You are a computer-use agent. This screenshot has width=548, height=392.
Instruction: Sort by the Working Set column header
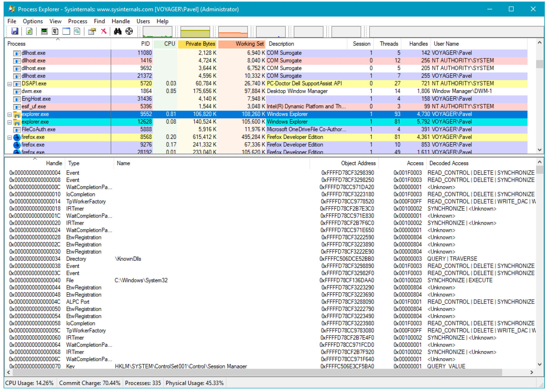(x=241, y=44)
